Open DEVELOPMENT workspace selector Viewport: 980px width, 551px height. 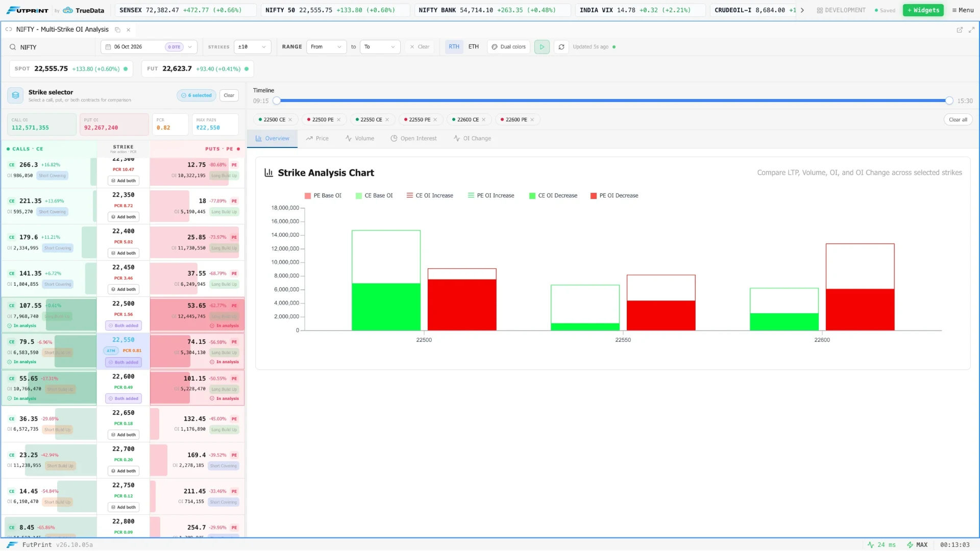[x=841, y=10]
